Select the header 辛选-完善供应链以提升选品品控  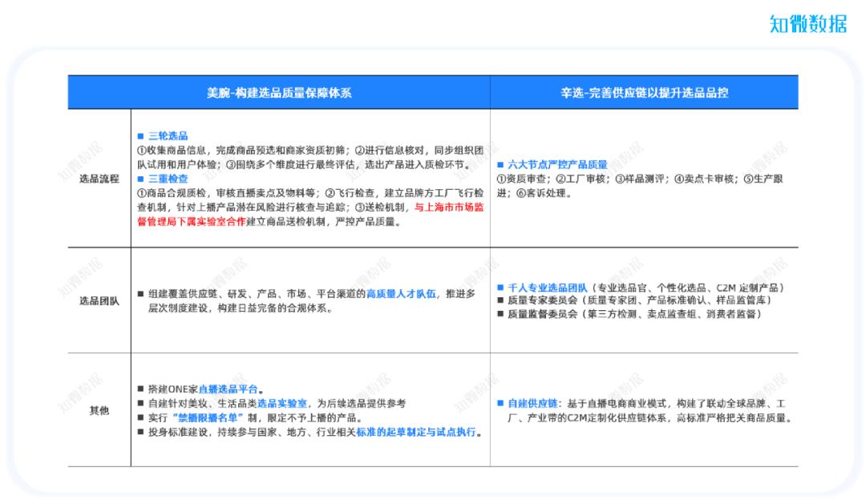click(x=645, y=93)
